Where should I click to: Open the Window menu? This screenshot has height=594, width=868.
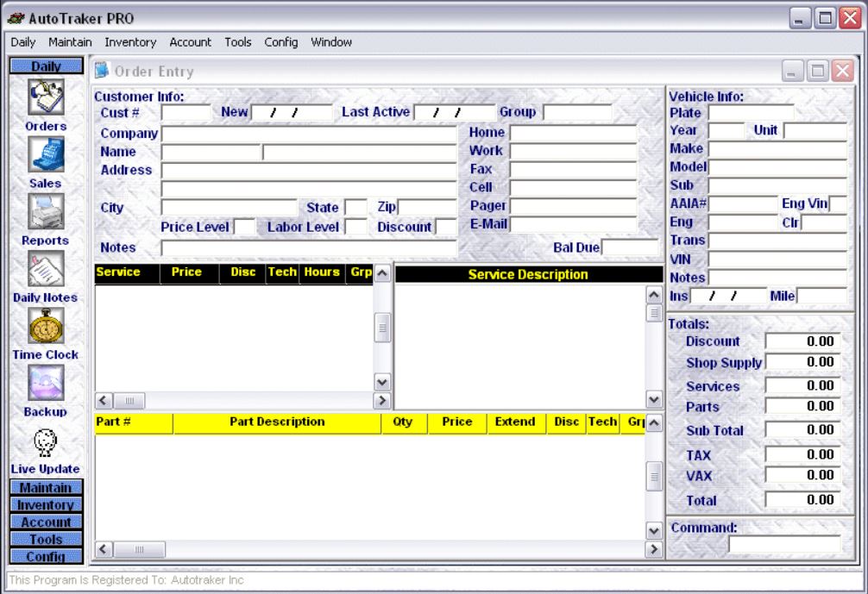pyautogui.click(x=332, y=41)
